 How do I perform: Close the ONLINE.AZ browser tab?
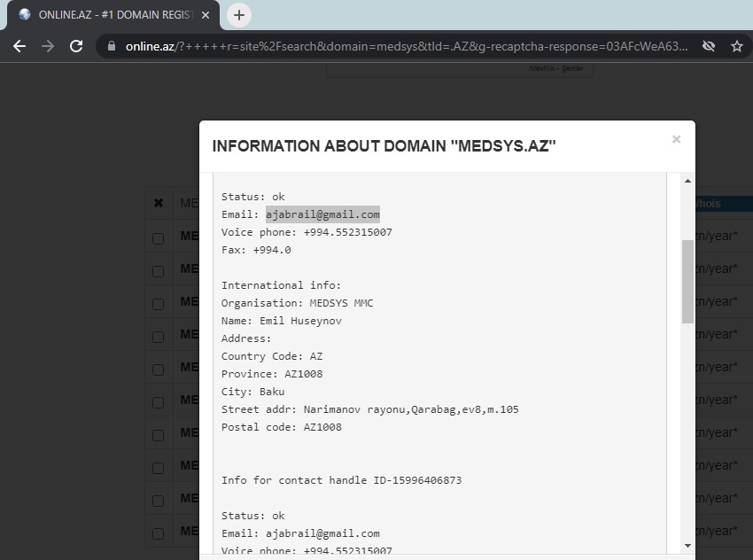click(x=206, y=15)
